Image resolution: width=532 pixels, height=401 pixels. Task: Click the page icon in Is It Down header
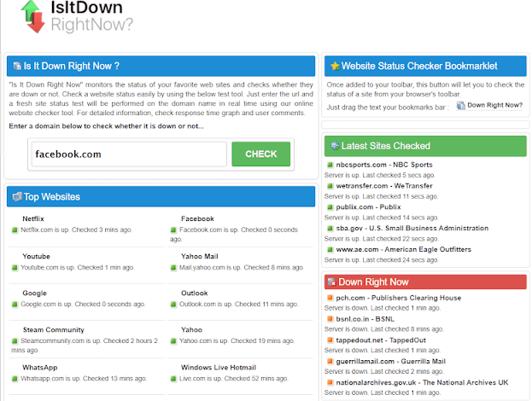[x=17, y=66]
